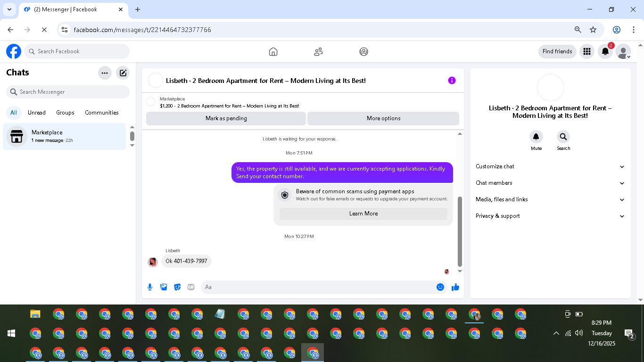Viewport: 644px width, 362px height.
Task: Send a voice clip with microphone icon
Action: (x=150, y=287)
